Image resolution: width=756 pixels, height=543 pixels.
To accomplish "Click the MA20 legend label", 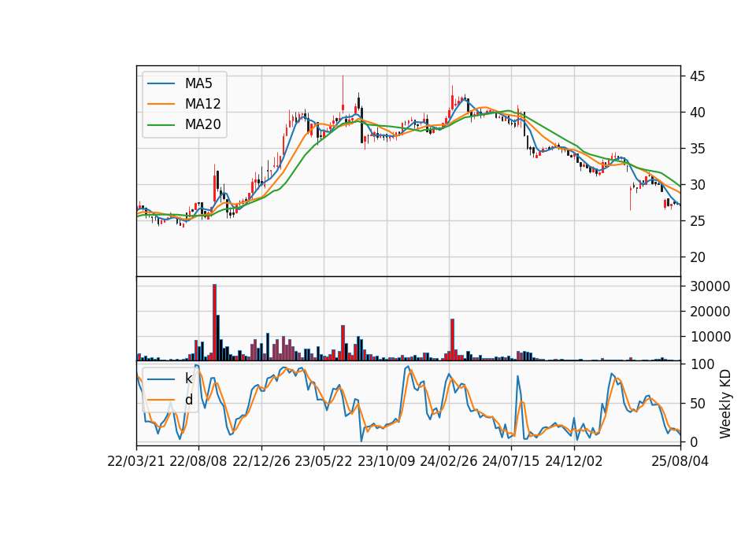I will pyautogui.click(x=202, y=124).
